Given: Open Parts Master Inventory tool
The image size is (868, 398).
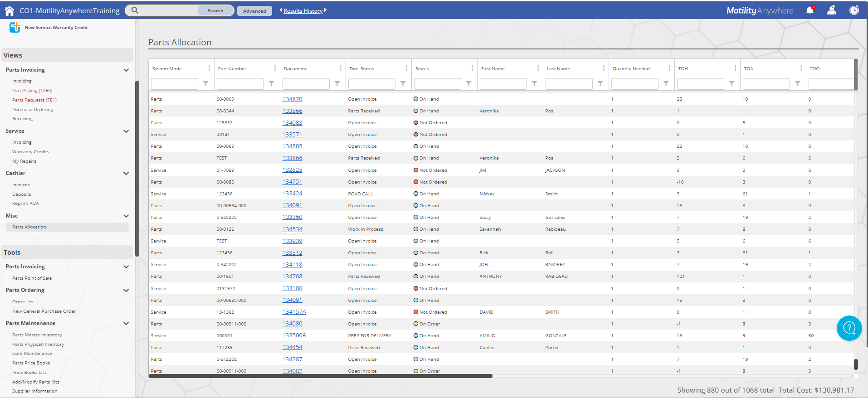Looking at the screenshot, I should coord(37,335).
